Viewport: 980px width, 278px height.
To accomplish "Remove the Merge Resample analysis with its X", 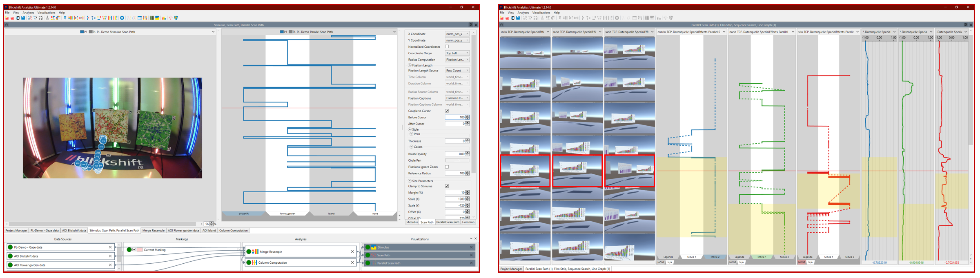I will (352, 252).
